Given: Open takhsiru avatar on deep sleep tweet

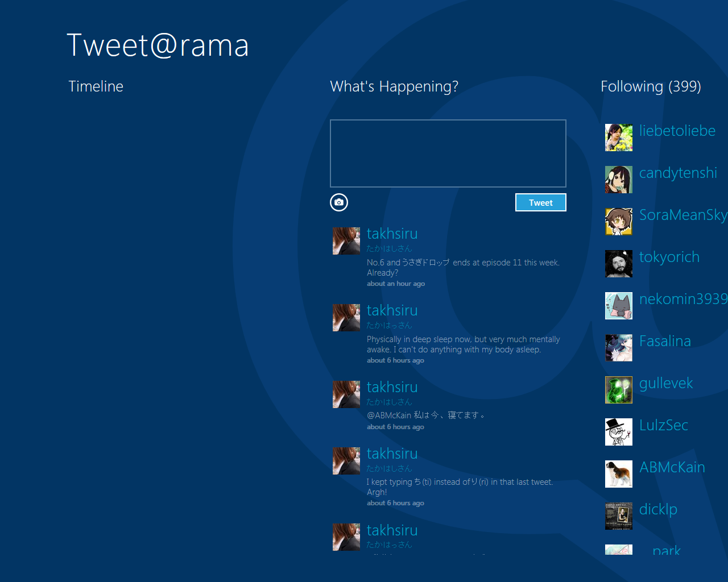Looking at the screenshot, I should 346,318.
